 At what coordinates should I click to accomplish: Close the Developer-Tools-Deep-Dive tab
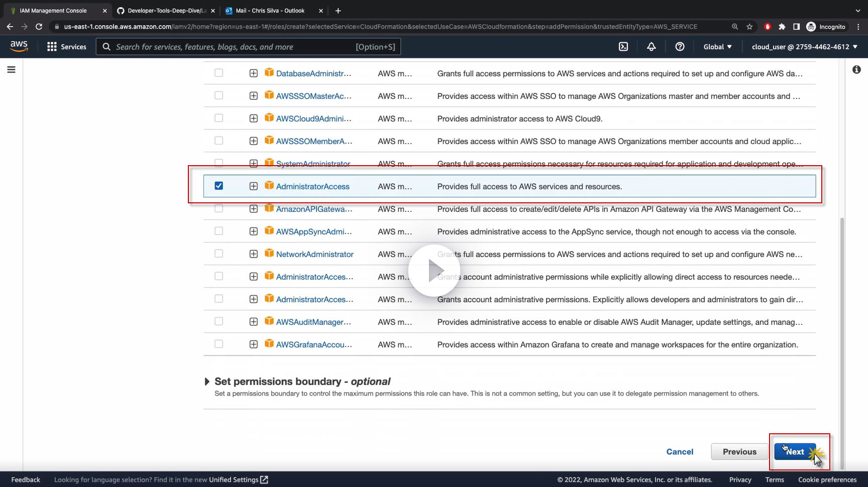[x=213, y=11]
